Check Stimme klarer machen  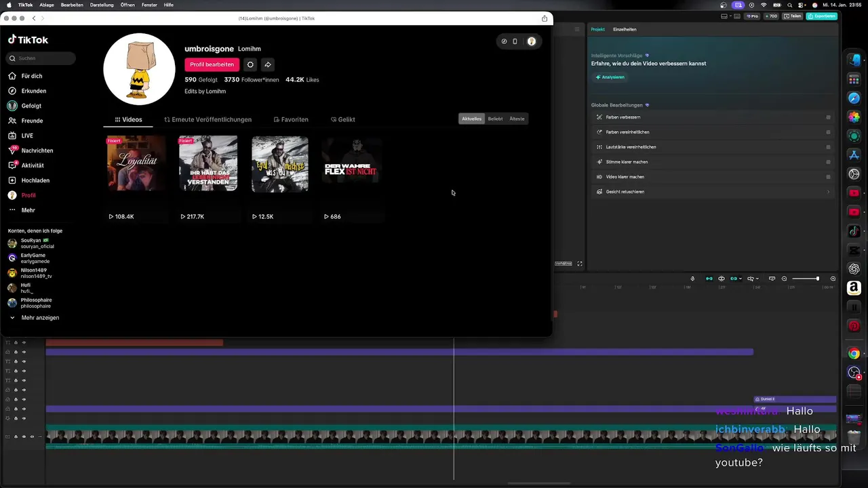[828, 162]
